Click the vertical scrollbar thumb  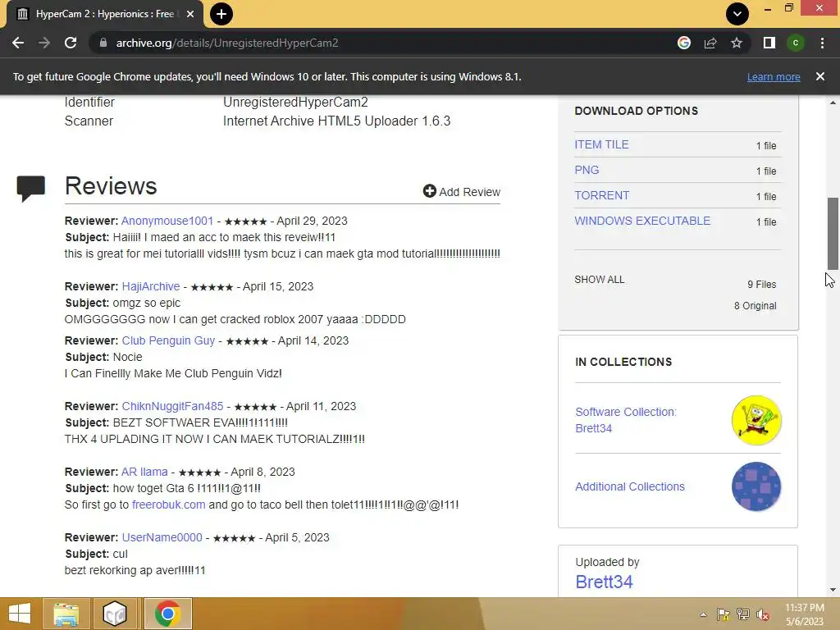(833, 234)
